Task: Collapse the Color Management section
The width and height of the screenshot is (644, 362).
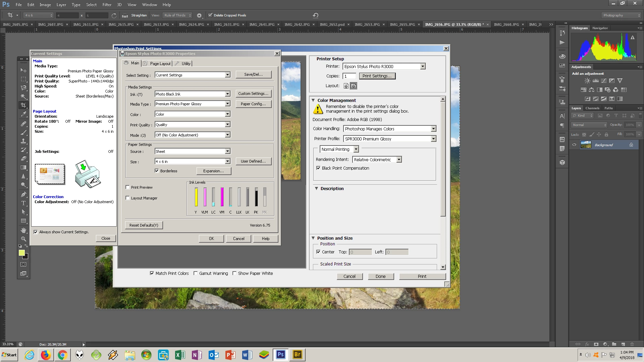Action: click(x=313, y=100)
